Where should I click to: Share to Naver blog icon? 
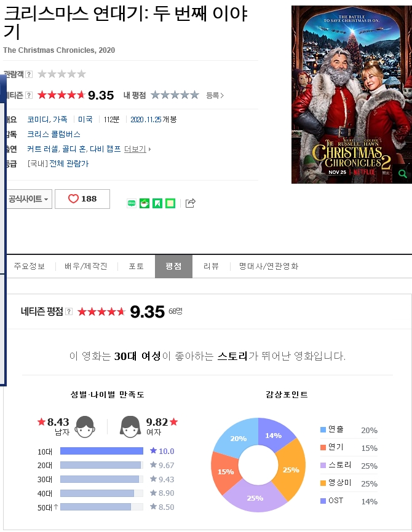[x=132, y=203]
